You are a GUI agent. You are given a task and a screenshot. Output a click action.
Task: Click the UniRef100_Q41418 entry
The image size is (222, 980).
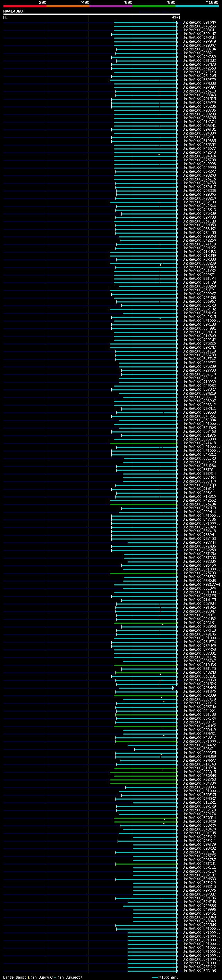point(199,443)
